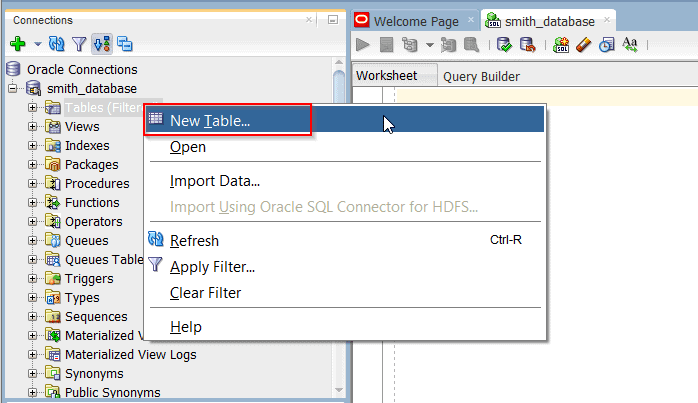
Task: Click the Autotrace icon
Action: 448,45
